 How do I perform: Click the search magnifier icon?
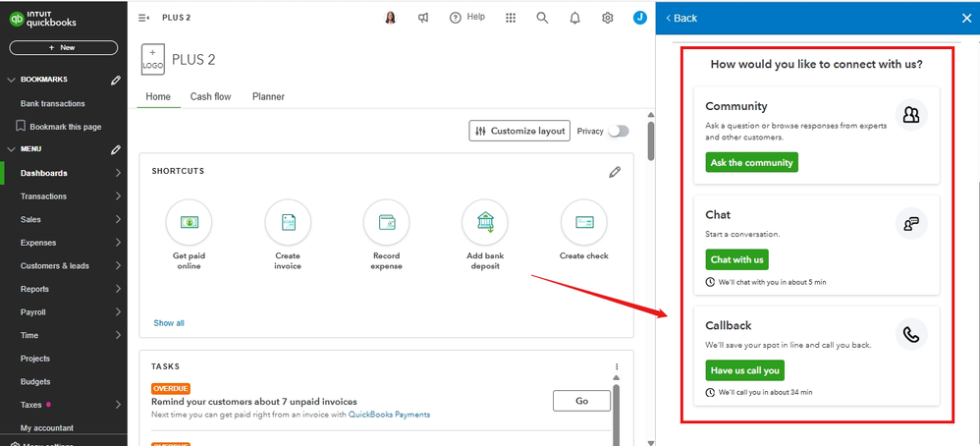pyautogui.click(x=542, y=18)
